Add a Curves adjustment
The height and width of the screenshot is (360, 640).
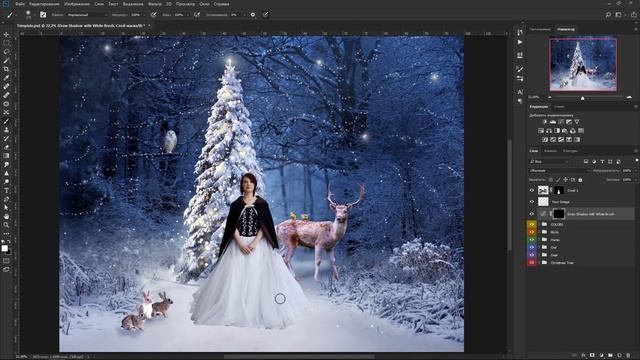(561, 122)
